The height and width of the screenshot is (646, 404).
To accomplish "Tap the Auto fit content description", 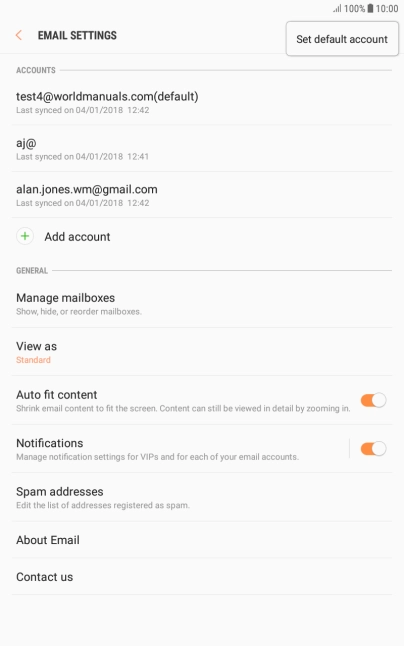I will 183,408.
